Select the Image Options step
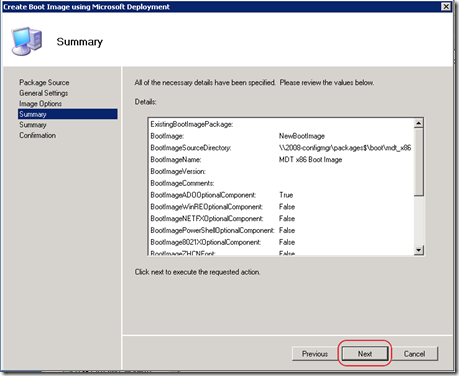 tap(40, 104)
